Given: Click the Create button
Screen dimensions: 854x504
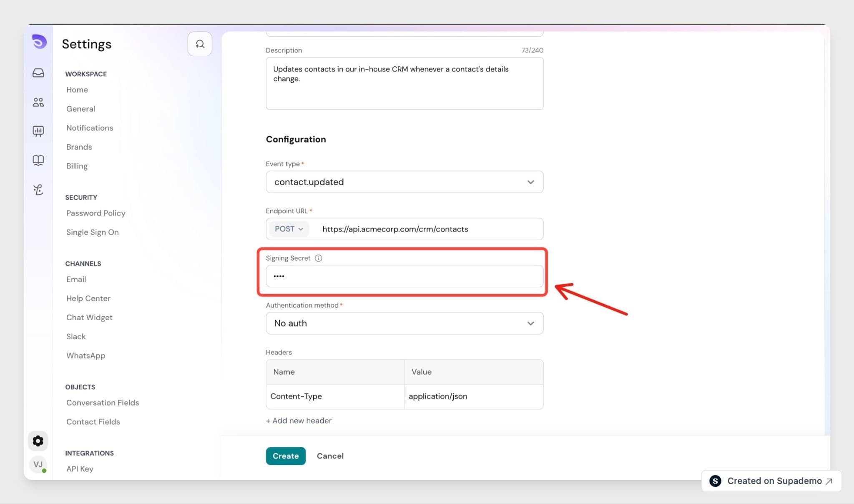Looking at the screenshot, I should point(286,456).
